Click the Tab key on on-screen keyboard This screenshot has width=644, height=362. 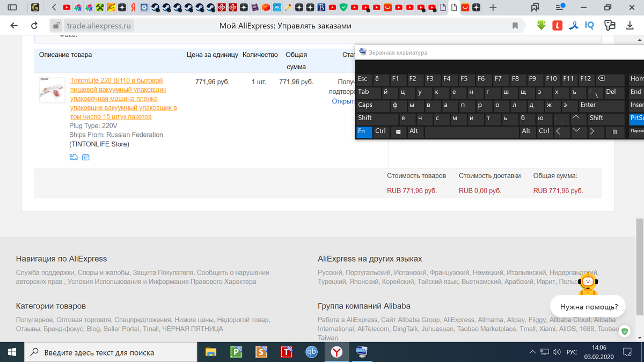368,92
